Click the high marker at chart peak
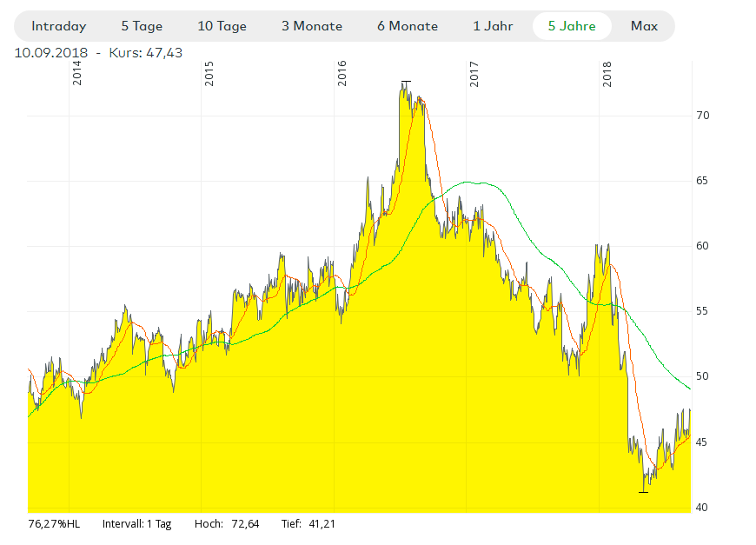 [406, 82]
